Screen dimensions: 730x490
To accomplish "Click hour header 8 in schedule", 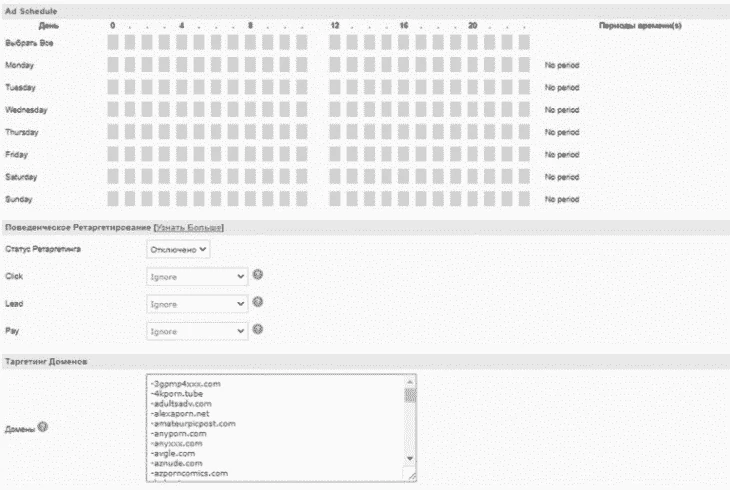I will [x=250, y=26].
